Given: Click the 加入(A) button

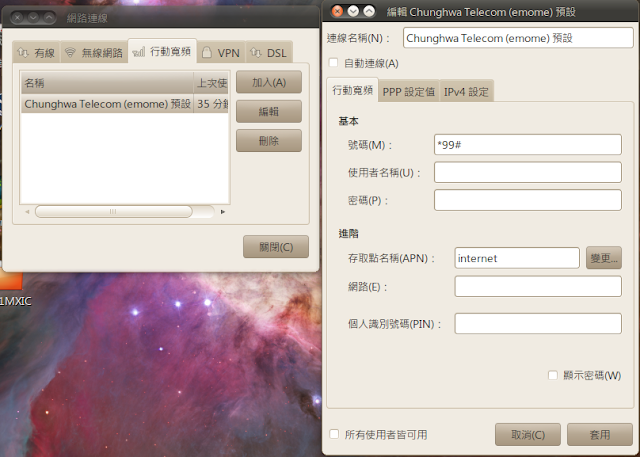Looking at the screenshot, I should click(269, 82).
